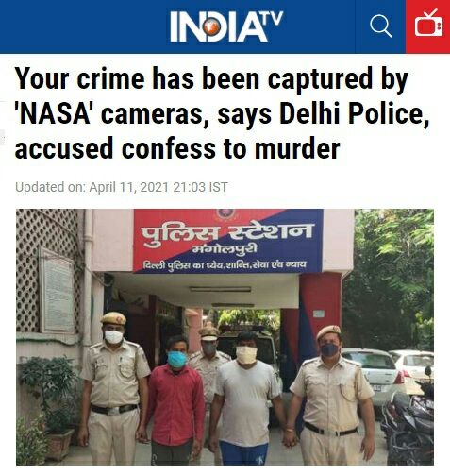Click the officer wearing the white mask
Screen dimensions: 450x476
coord(114,389)
